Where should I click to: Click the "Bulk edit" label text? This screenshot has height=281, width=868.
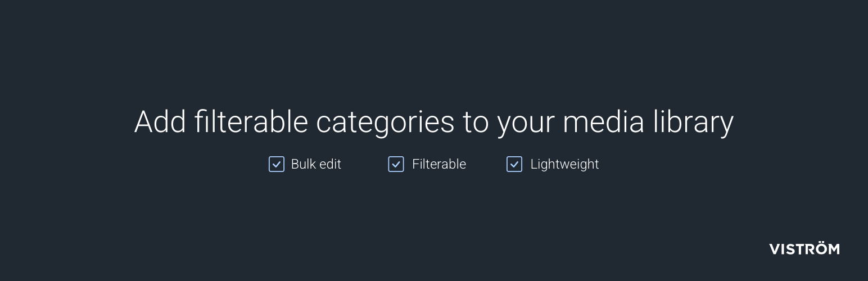[x=316, y=164]
